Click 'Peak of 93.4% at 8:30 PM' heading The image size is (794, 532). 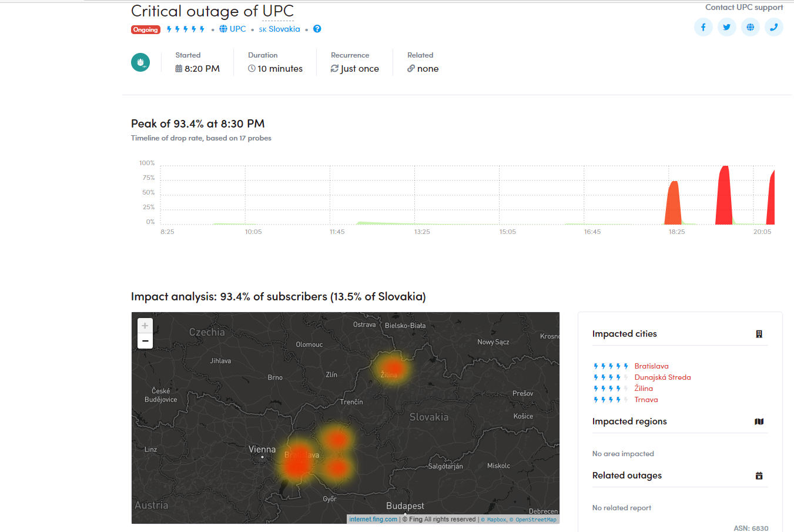[x=197, y=123]
